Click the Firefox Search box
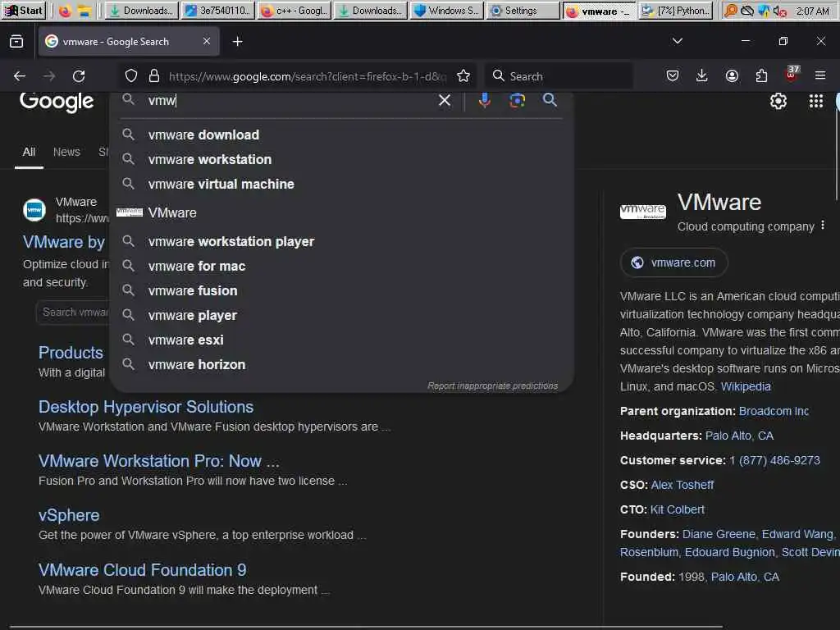This screenshot has height=630, width=840. 558,76
